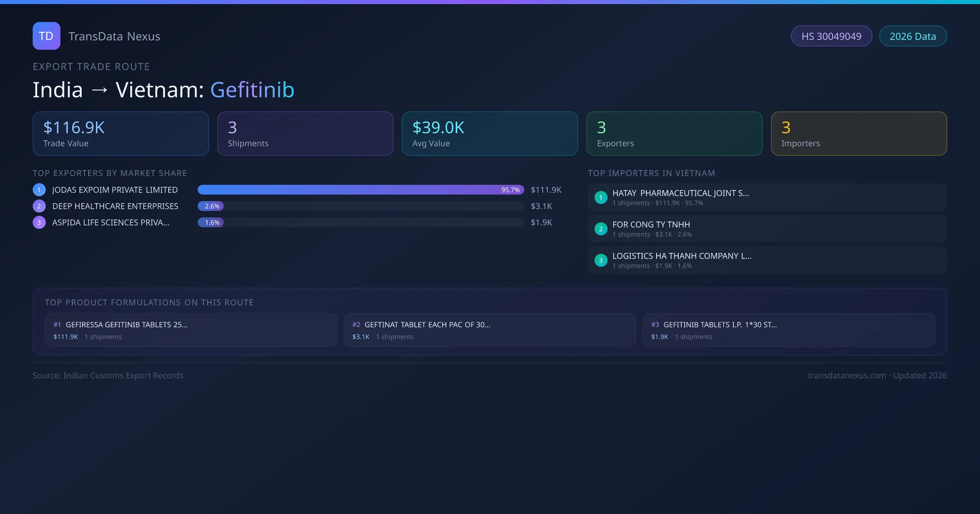The height and width of the screenshot is (514, 980).
Task: Click transdatanexus.com footer link
Action: click(847, 375)
